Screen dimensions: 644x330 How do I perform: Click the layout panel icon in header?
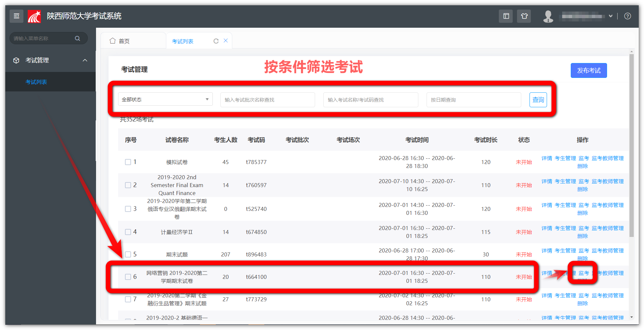pyautogui.click(x=506, y=16)
